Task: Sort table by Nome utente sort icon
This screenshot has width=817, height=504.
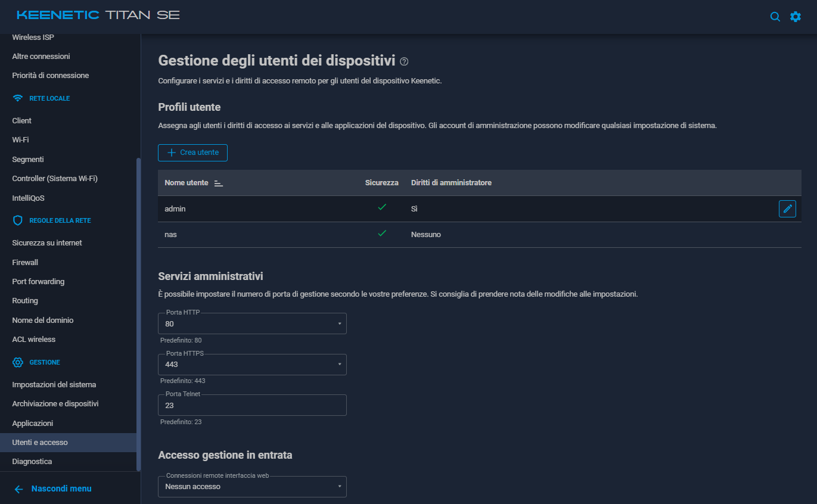Action: pyautogui.click(x=219, y=183)
